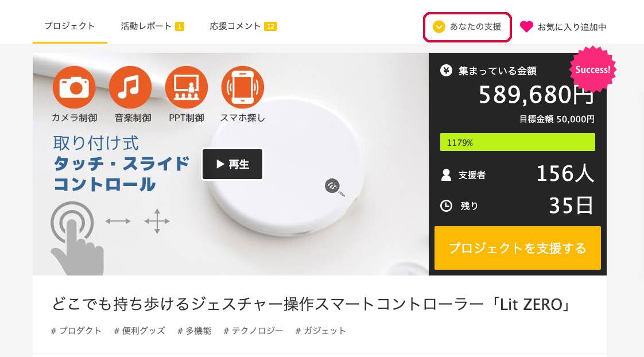
Task: Expand the あなたの支援 dropdown
Action: [467, 27]
